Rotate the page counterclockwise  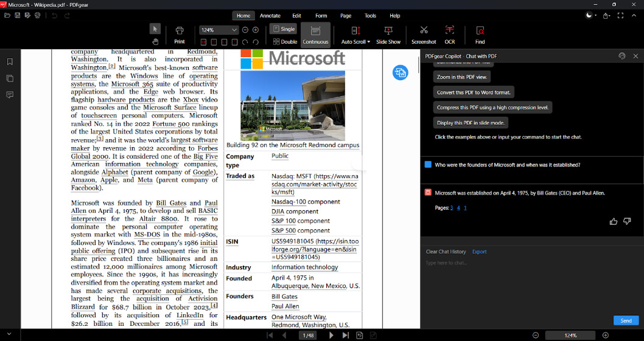pyautogui.click(x=256, y=42)
